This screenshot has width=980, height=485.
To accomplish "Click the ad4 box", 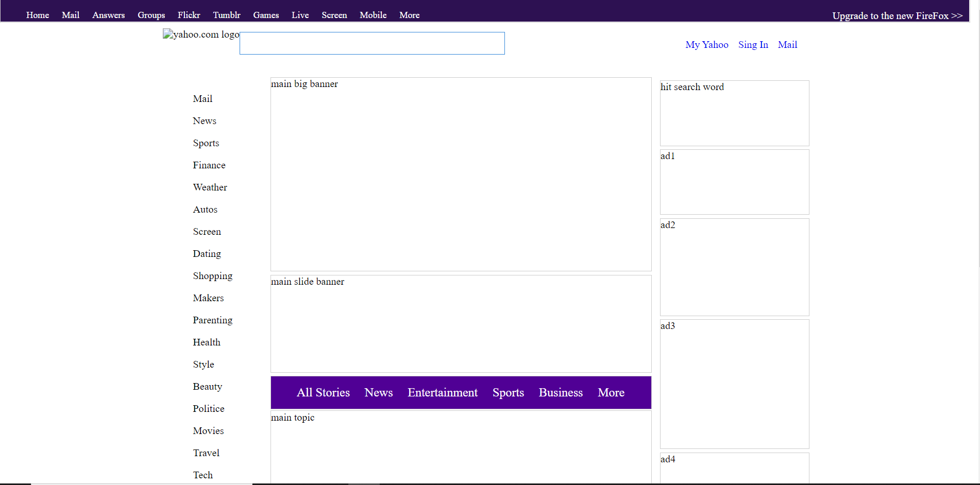I will click(735, 469).
